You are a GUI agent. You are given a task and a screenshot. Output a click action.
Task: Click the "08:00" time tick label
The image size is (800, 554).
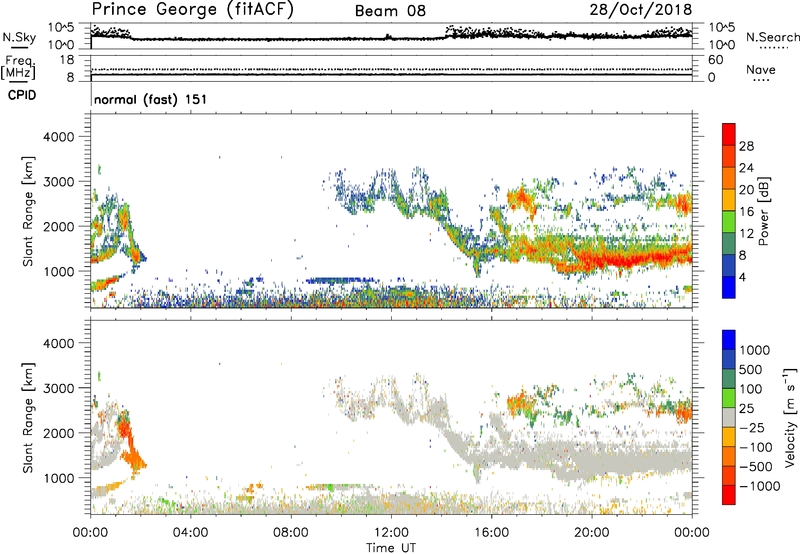coord(291,533)
